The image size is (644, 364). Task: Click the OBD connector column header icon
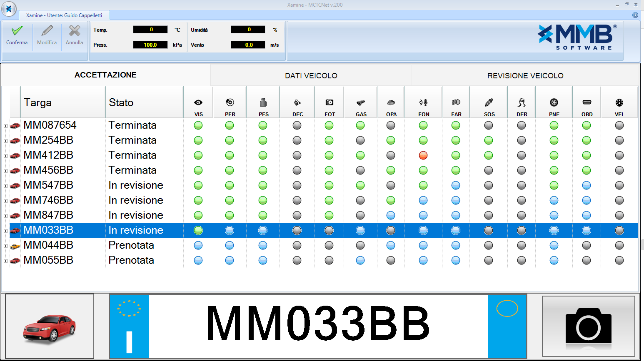click(587, 103)
